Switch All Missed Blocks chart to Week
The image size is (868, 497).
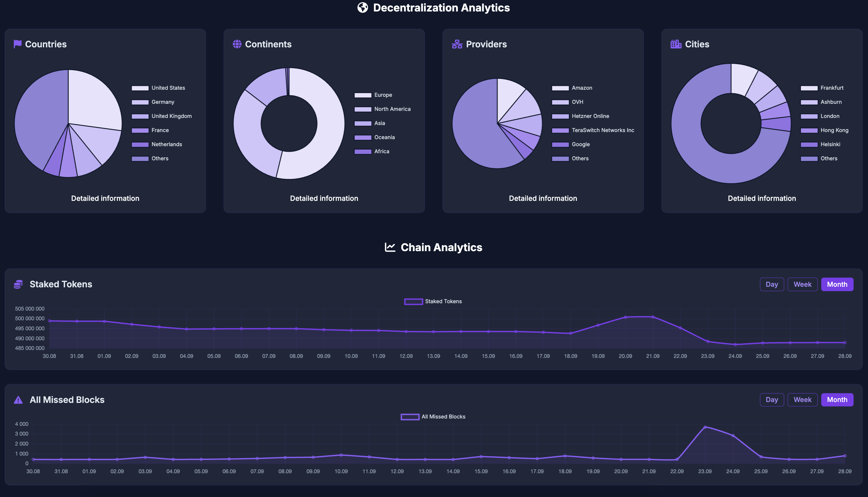pyautogui.click(x=802, y=400)
